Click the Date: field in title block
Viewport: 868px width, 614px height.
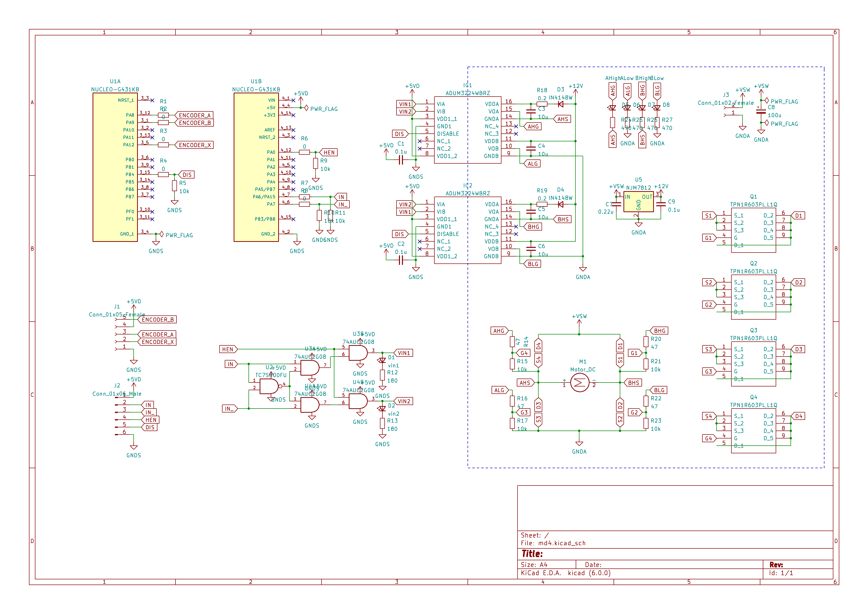coord(593,565)
